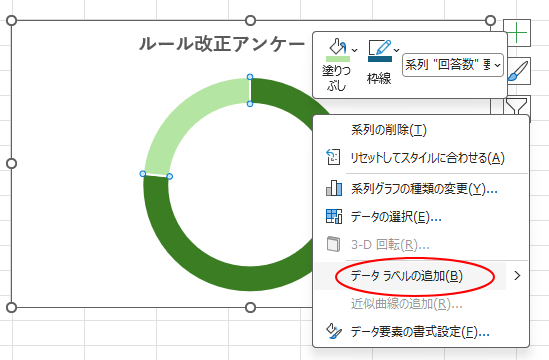
Task: Open the Outline dropdown arrow
Action: pos(396,50)
